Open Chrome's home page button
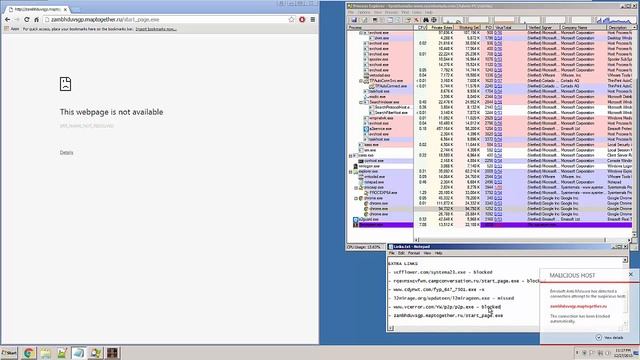Image resolution: width=640 pixels, height=360 pixels. (x=36, y=20)
